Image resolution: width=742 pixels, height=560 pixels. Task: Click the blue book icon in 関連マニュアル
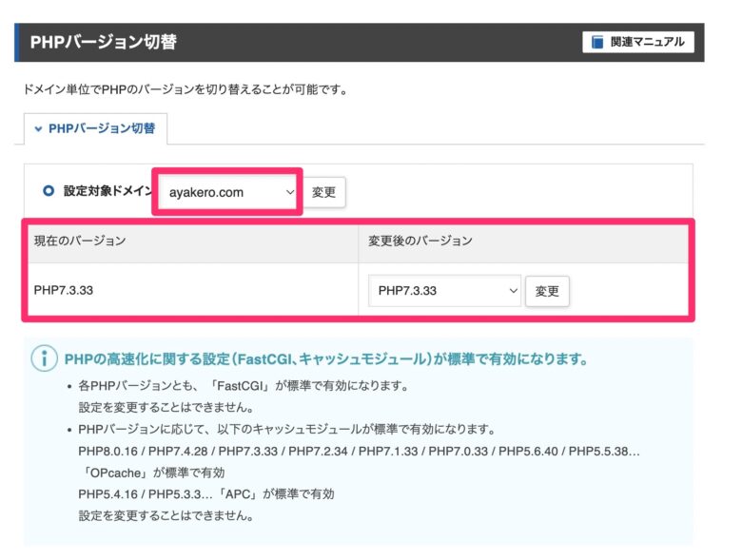[x=597, y=42]
